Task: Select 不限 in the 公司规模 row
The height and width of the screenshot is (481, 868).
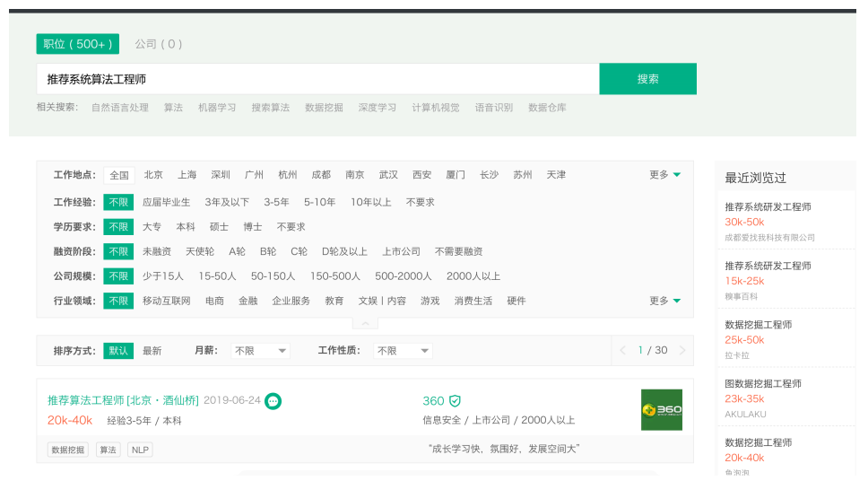Action: point(118,276)
